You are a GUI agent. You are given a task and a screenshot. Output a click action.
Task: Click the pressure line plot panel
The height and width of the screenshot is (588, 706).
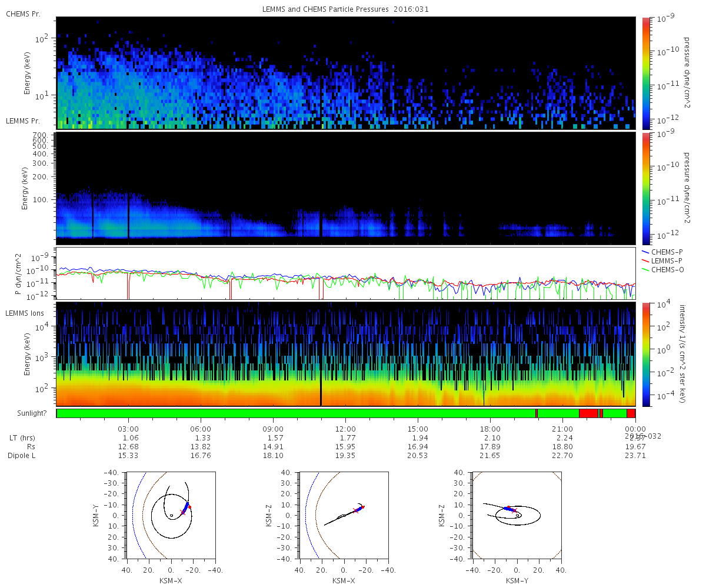345,273
